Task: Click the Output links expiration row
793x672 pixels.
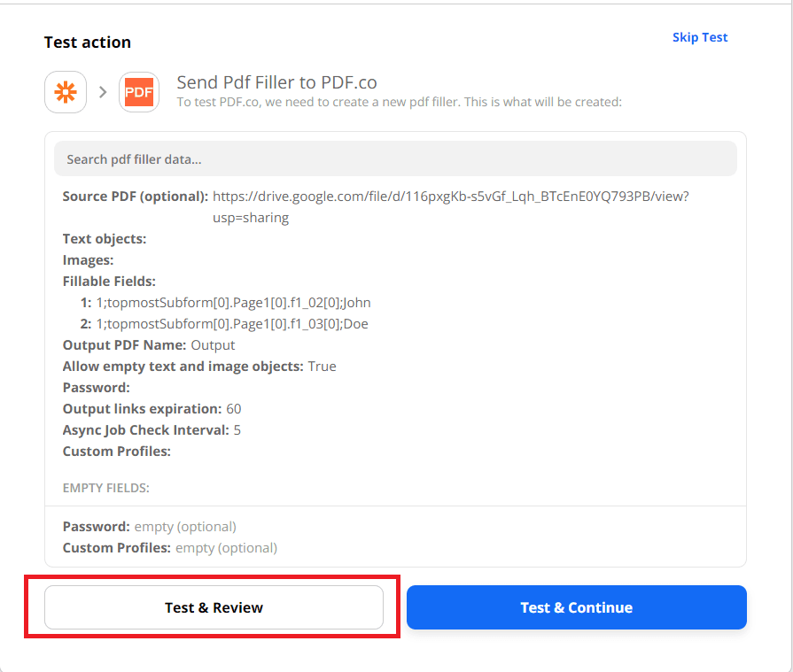Action: [x=152, y=409]
